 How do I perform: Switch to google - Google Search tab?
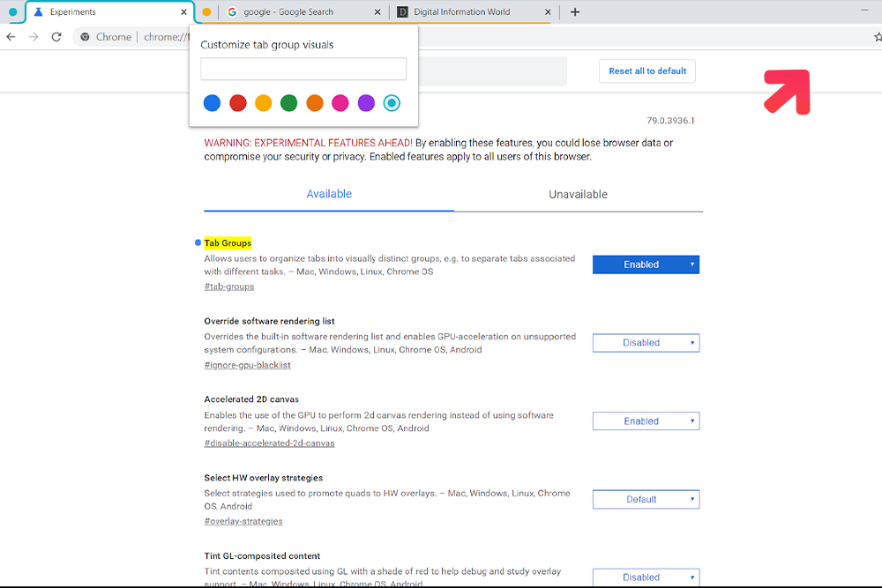(303, 11)
